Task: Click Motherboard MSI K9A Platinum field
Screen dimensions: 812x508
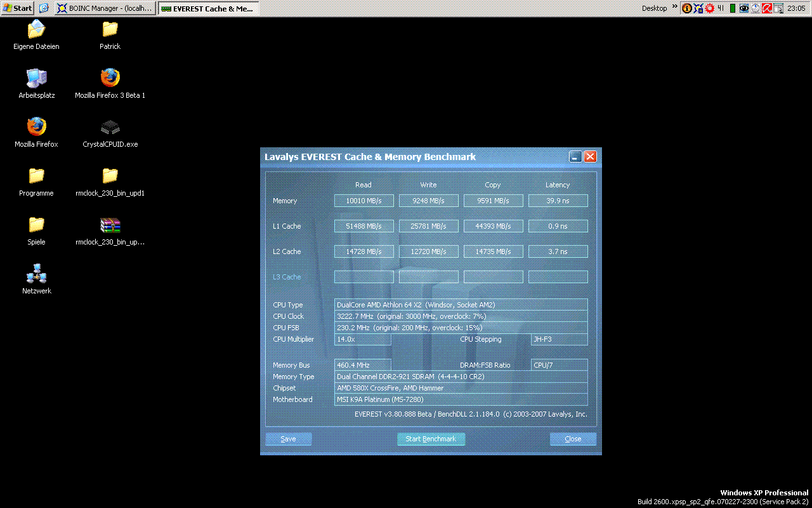Action: (x=461, y=399)
